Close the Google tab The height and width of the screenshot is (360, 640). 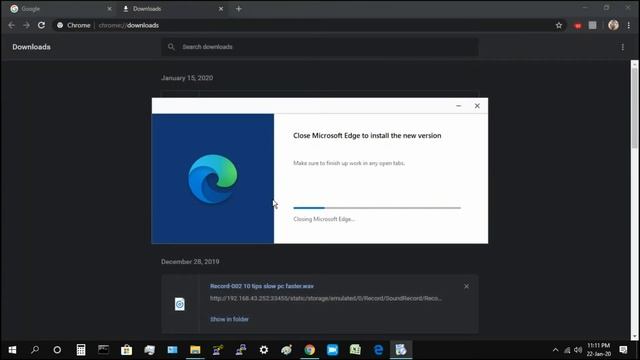109,9
